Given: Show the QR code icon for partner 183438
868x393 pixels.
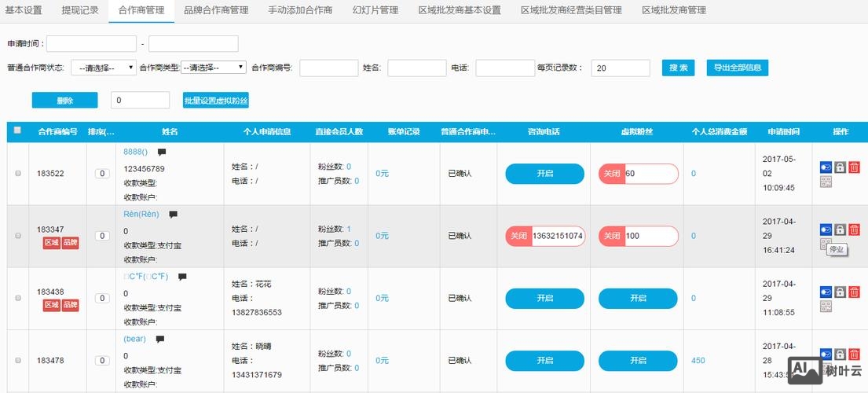Looking at the screenshot, I should (x=826, y=306).
